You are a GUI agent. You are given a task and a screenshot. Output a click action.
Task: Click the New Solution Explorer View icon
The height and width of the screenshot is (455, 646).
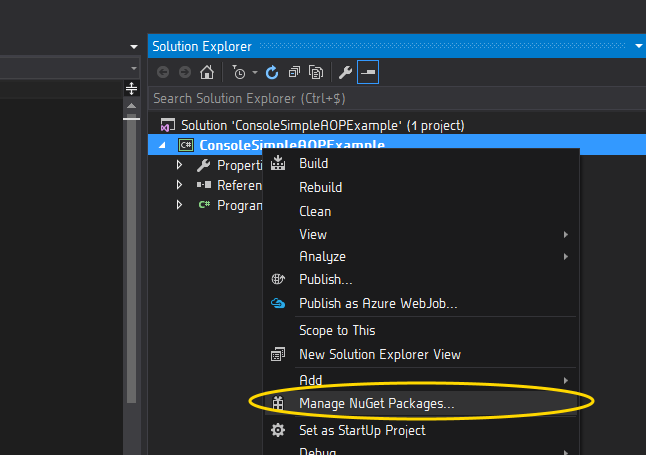pyautogui.click(x=278, y=354)
